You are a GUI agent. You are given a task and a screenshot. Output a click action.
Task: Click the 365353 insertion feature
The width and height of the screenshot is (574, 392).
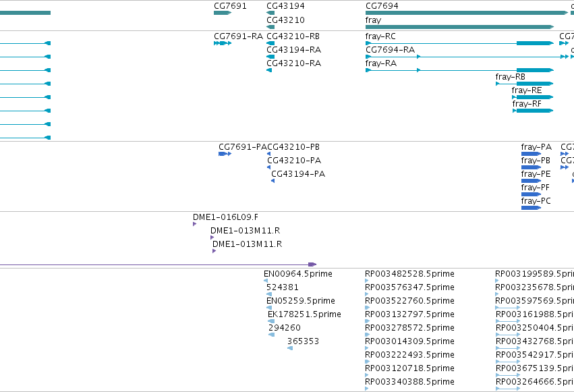[x=290, y=348]
